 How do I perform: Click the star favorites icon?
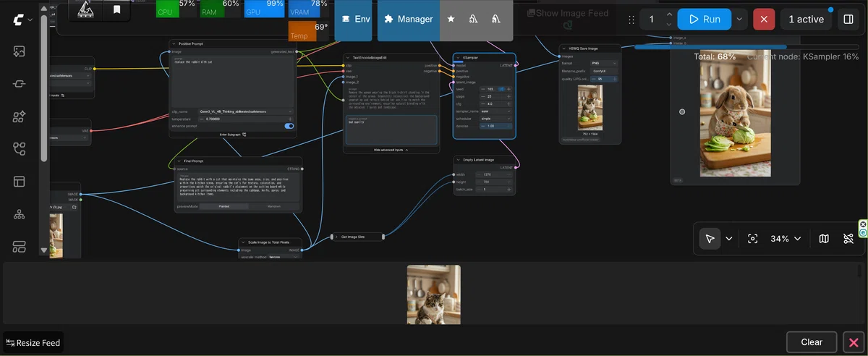tap(451, 19)
